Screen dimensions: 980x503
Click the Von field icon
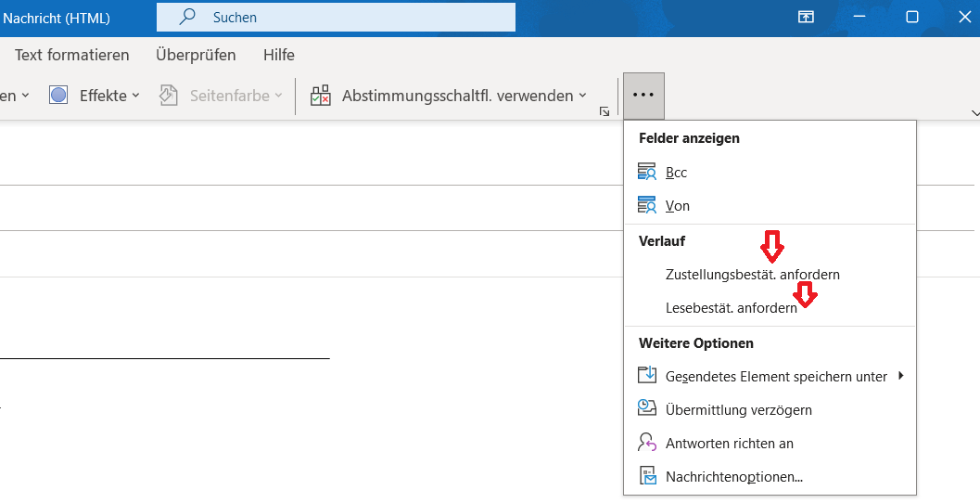[x=646, y=205]
